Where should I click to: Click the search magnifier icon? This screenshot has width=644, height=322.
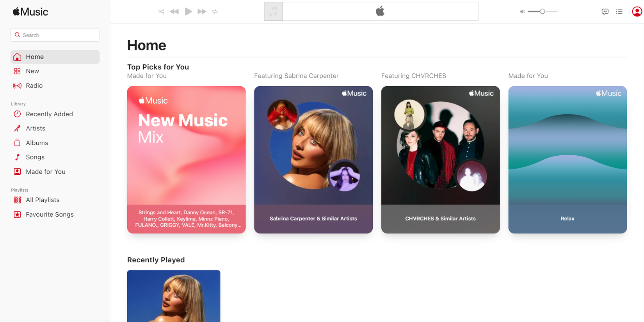[x=18, y=35]
